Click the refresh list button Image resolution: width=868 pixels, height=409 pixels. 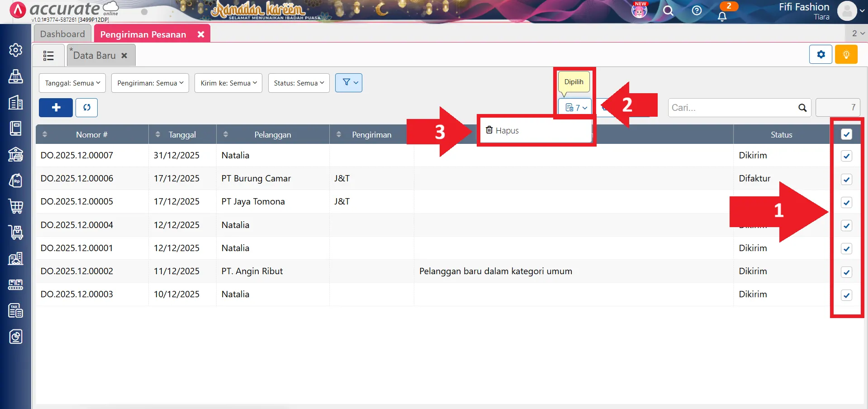tap(87, 108)
